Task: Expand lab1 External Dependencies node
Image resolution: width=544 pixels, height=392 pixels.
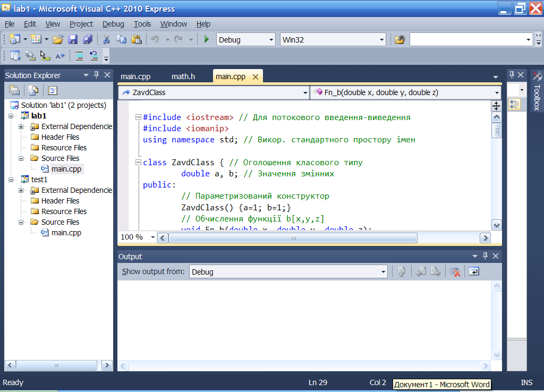Action: pyautogui.click(x=21, y=126)
